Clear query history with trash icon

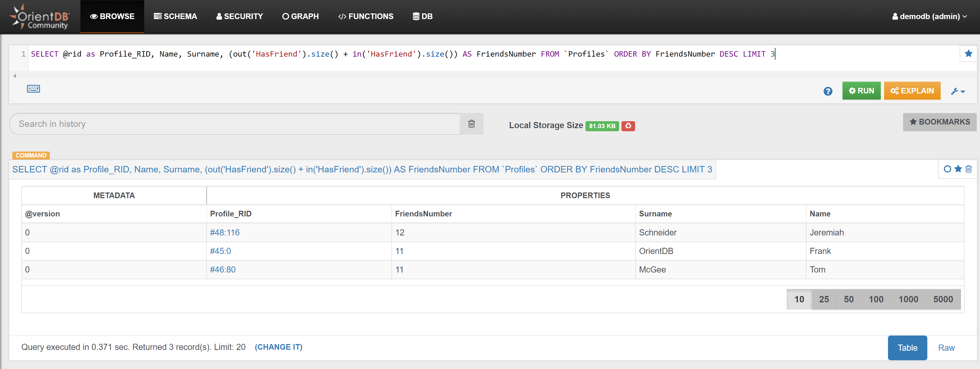(471, 124)
